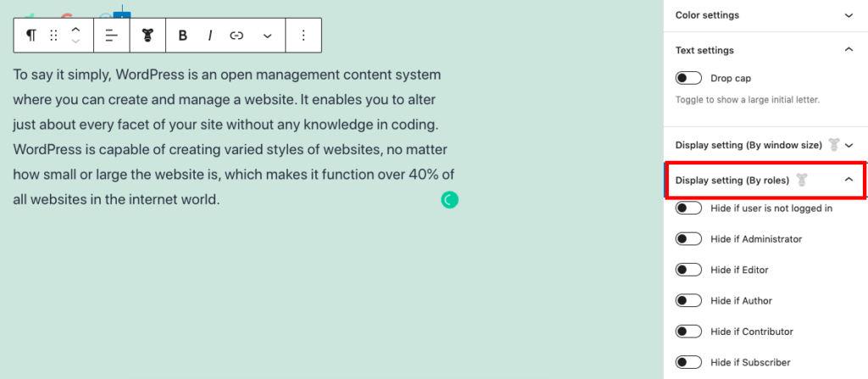Click the green Grammarly circle icon
868x379 pixels.
coord(449,199)
